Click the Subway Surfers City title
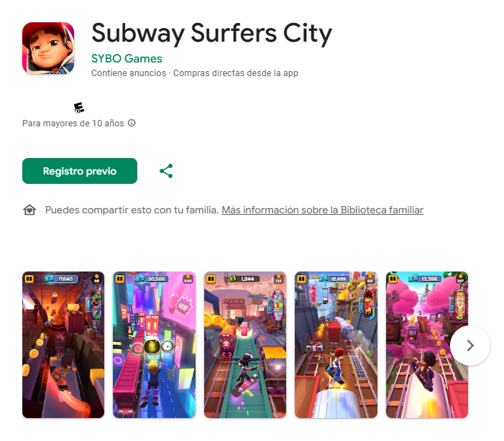 point(211,33)
